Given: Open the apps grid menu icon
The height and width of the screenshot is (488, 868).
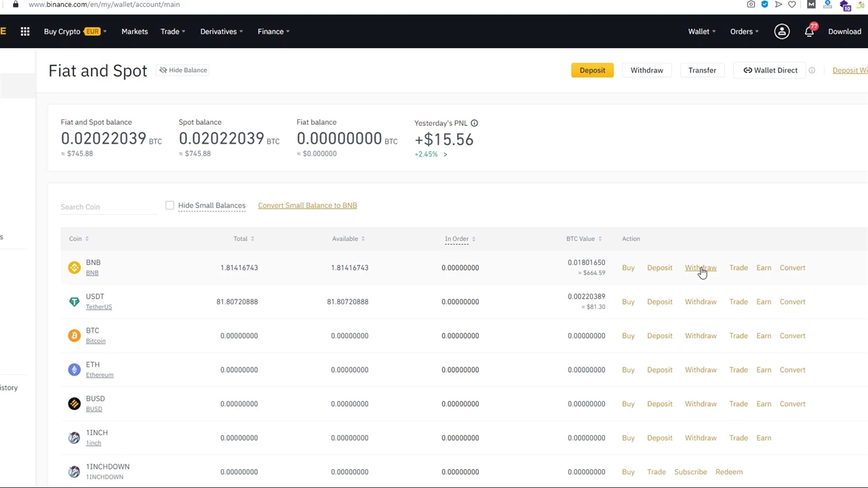Looking at the screenshot, I should tap(25, 31).
